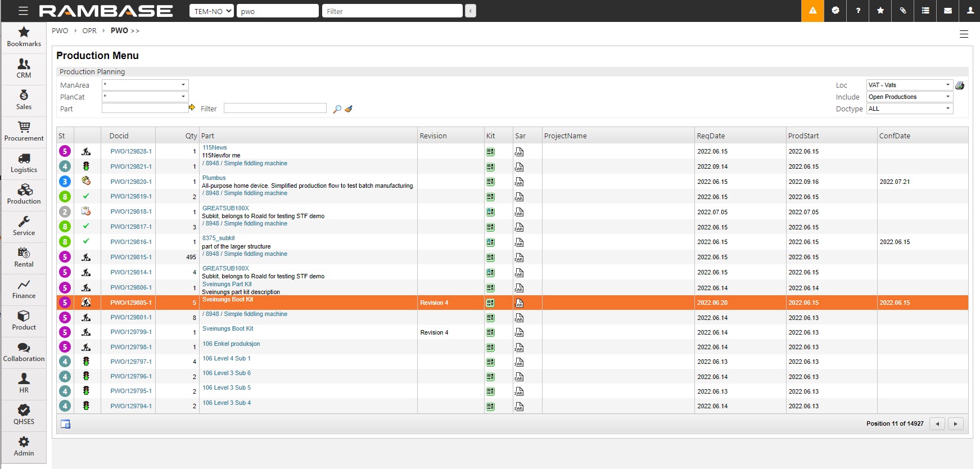This screenshot has height=469, width=980.
Task: Open Collaboration module
Action: pyautogui.click(x=24, y=353)
